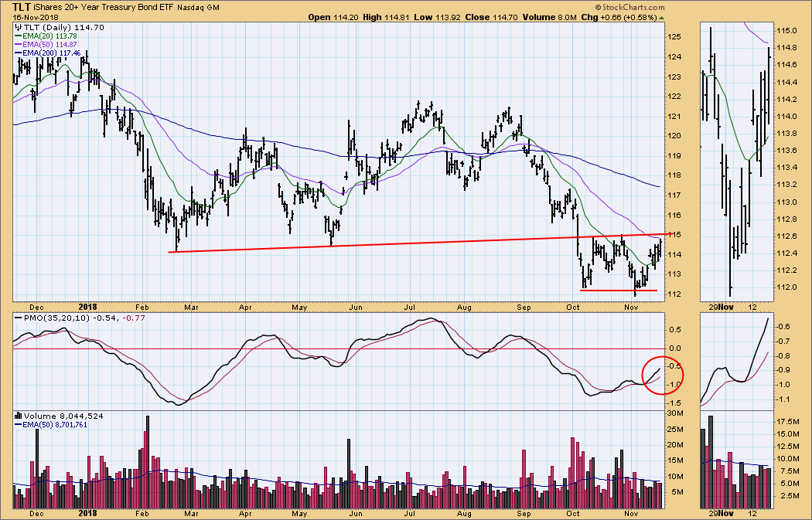Select the Low 113.92 value

click(x=437, y=17)
